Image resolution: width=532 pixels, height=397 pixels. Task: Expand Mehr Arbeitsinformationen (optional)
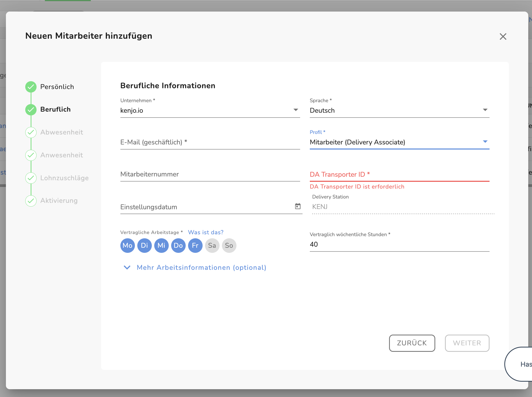201,268
